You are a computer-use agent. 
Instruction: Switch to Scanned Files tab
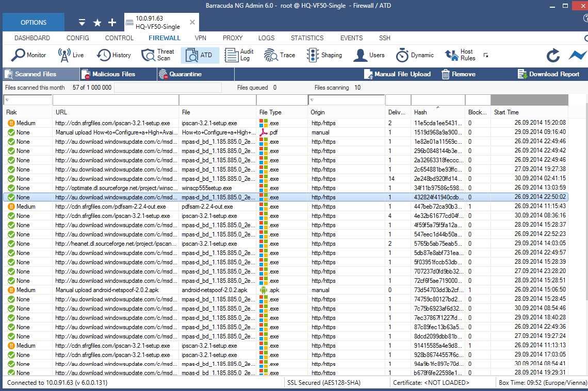pos(41,74)
